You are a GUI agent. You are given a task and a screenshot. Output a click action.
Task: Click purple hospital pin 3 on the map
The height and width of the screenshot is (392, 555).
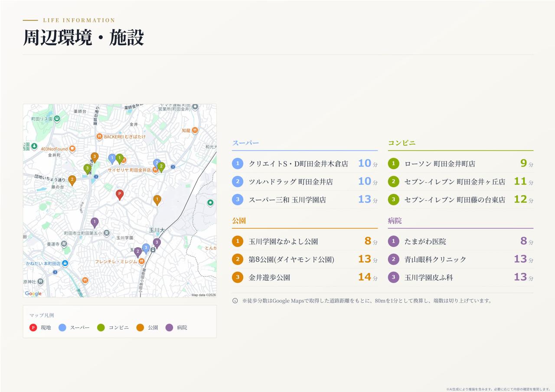pyautogui.click(x=157, y=243)
